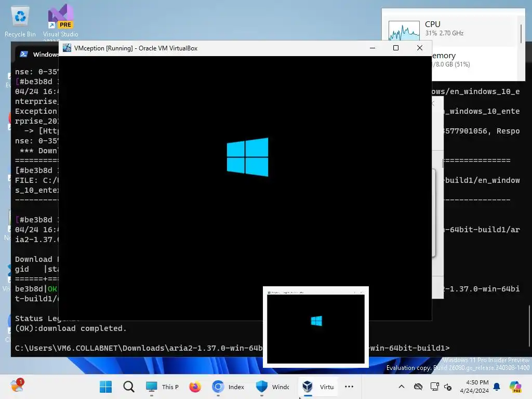
Task: Open the notifications bell icon
Action: (x=497, y=387)
